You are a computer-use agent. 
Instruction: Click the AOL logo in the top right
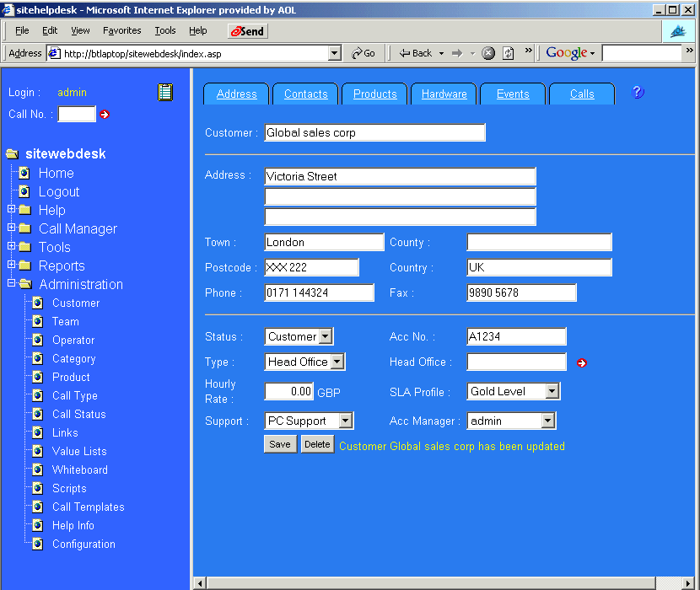click(679, 31)
